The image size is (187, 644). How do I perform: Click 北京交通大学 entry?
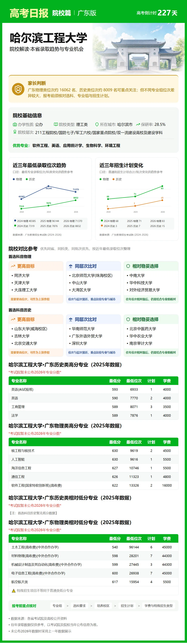coord(26,343)
